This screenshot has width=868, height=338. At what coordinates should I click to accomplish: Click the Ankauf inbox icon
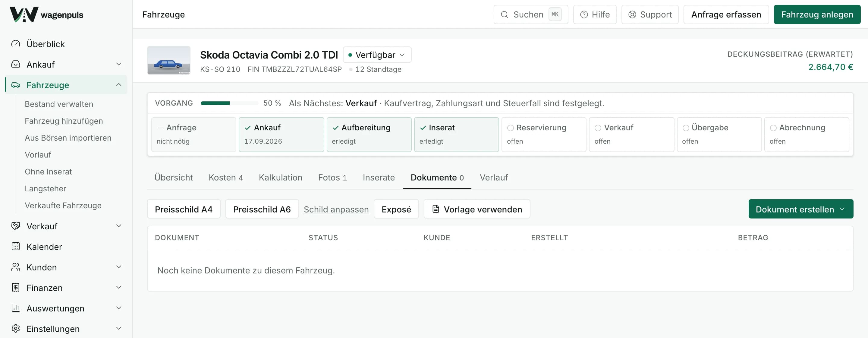[x=15, y=64]
